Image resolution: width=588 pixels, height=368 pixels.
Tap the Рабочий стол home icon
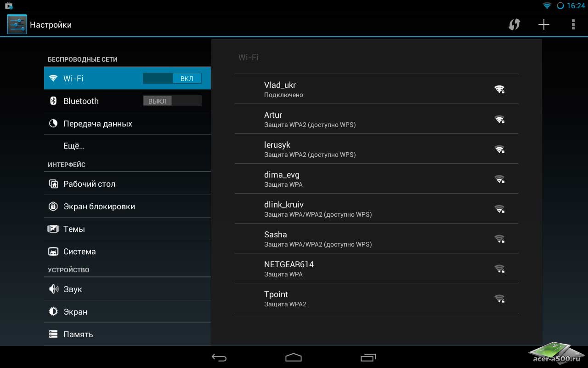click(x=53, y=184)
